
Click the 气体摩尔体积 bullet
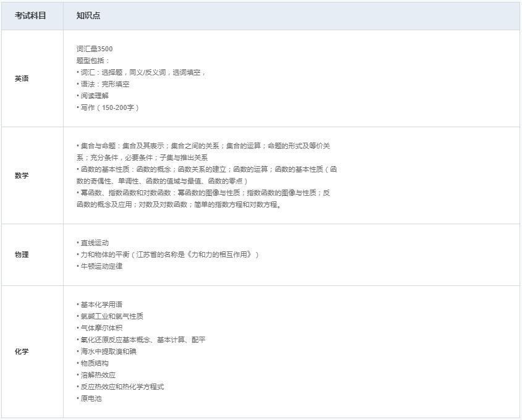coord(99,328)
